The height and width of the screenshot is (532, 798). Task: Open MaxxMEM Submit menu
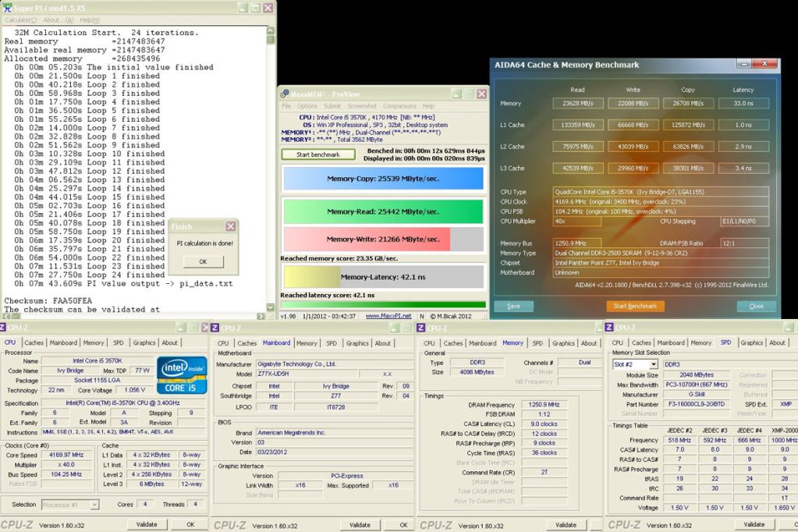[332, 106]
